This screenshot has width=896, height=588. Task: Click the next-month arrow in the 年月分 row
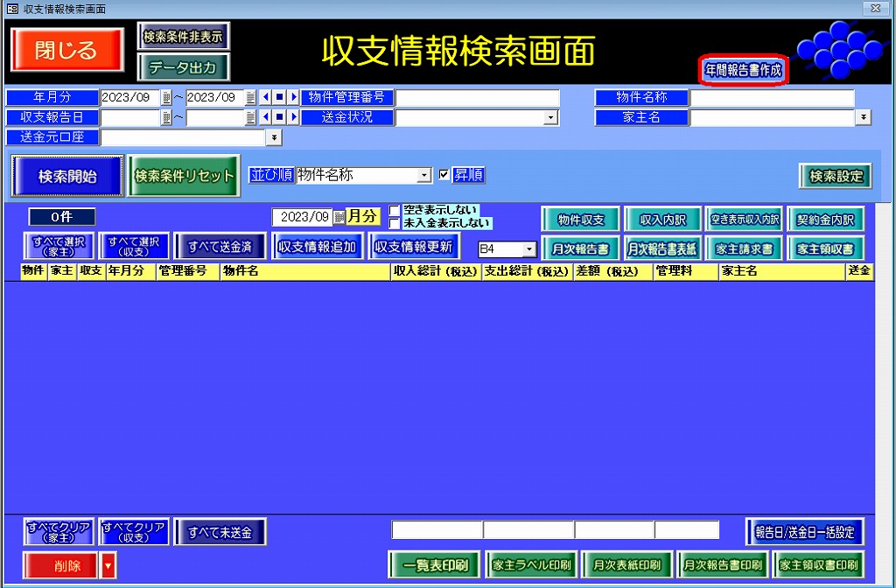(x=293, y=98)
